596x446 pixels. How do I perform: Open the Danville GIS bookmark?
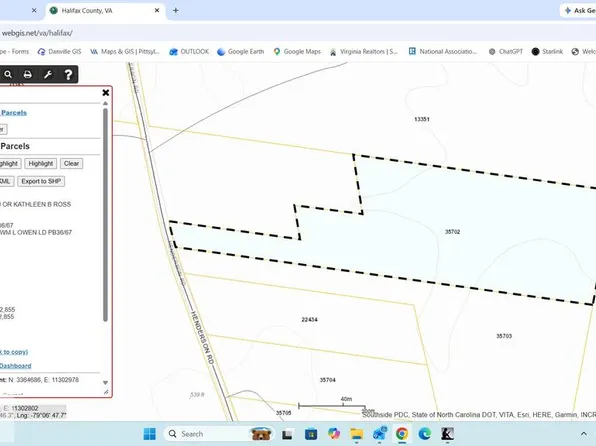point(60,52)
